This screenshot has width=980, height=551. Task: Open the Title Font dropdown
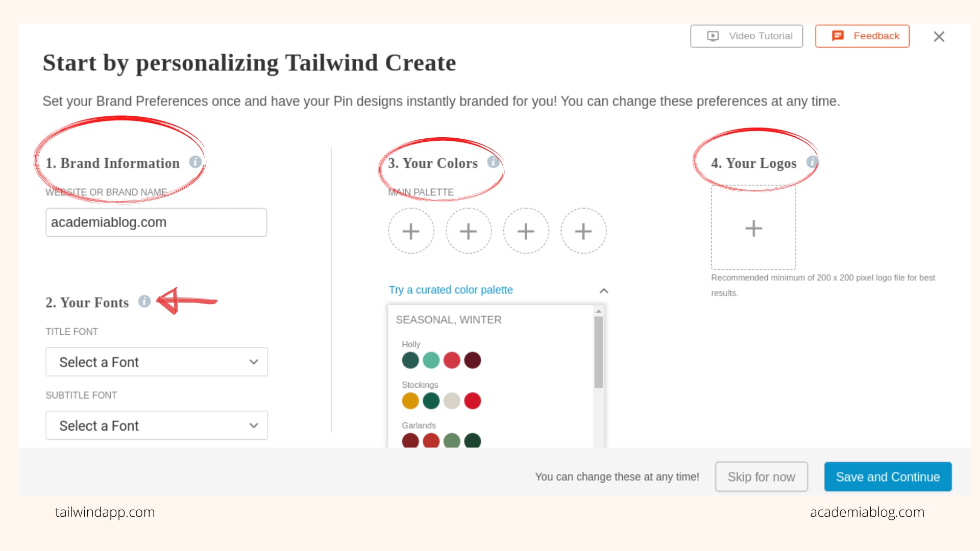point(157,362)
